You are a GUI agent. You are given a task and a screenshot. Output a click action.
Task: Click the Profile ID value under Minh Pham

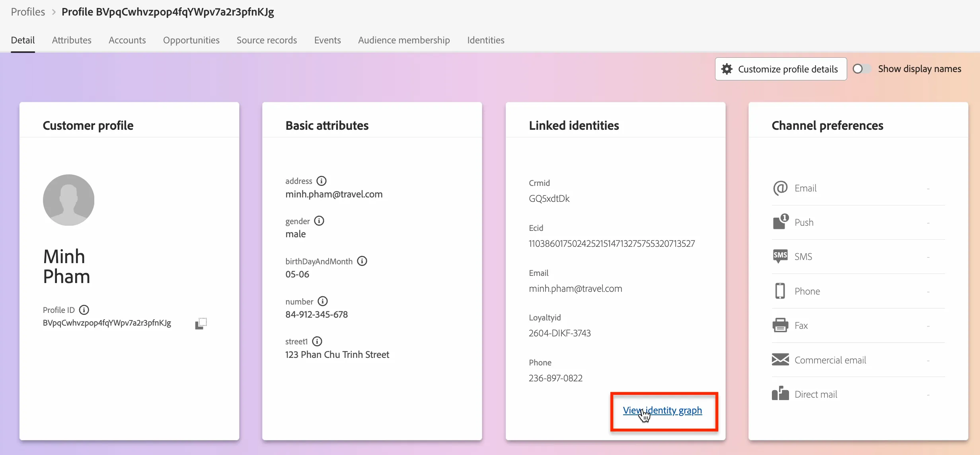pos(107,323)
